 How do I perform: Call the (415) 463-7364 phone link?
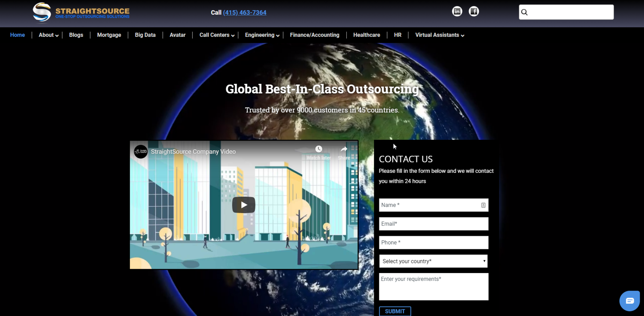click(x=245, y=13)
